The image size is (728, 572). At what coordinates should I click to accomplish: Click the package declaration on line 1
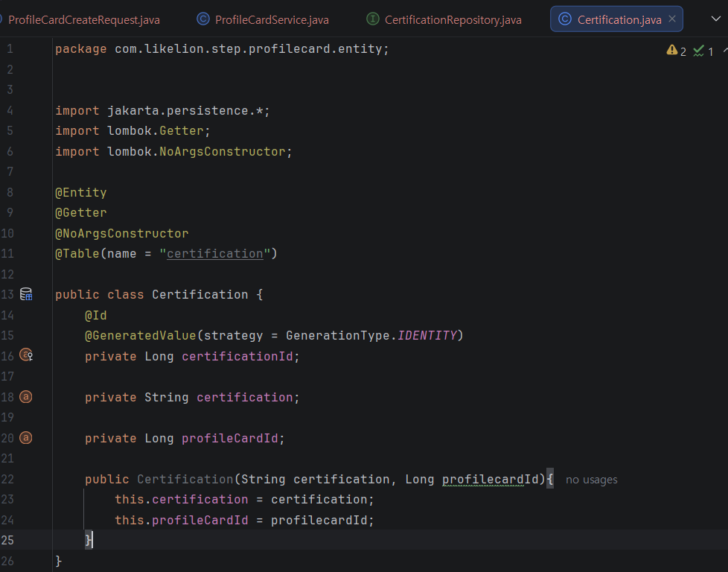click(222, 49)
